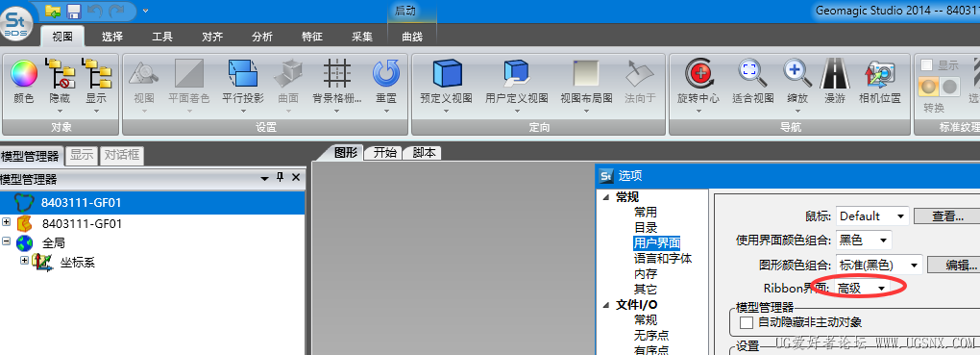Viewport: 980px width, 355px height.
Task: Open the 颜色 color wheel tool
Action: tap(24, 74)
